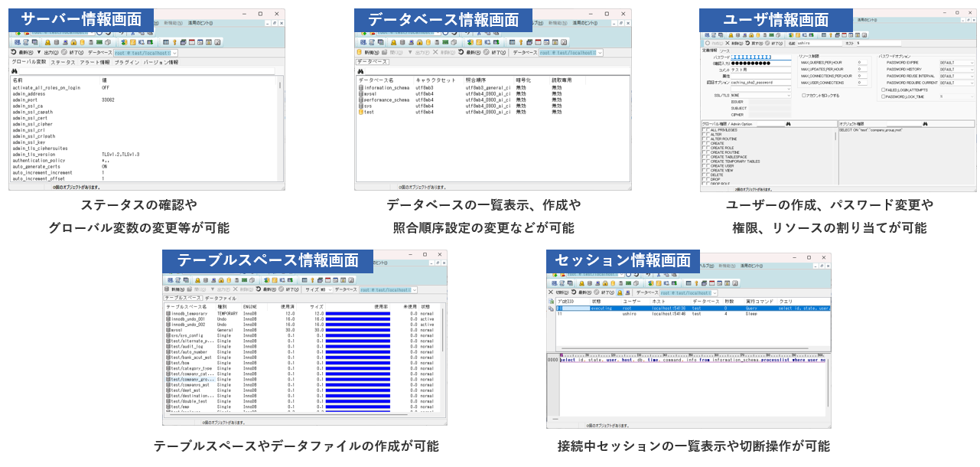Click the usage bar of innodb_undo_001 tablespace
The image size is (980, 467).
(x=359, y=319)
